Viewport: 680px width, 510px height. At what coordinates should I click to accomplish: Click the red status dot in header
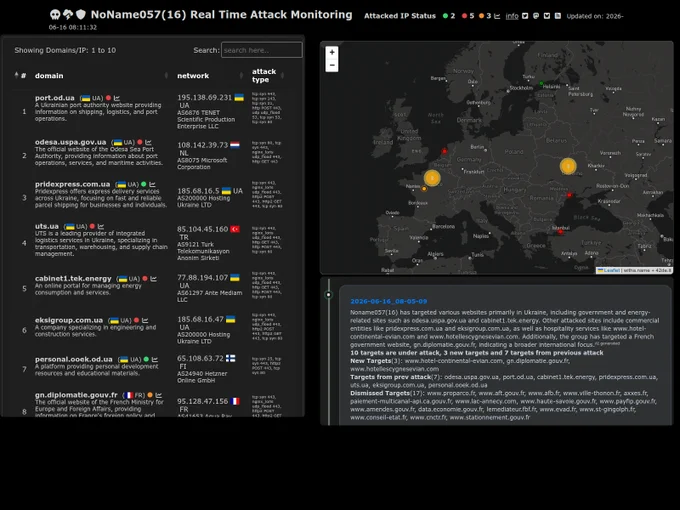[x=464, y=16]
